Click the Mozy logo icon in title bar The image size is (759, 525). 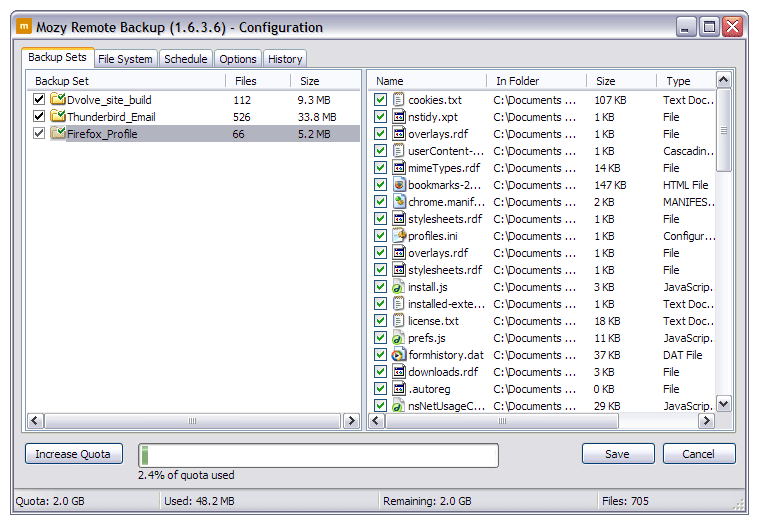pyautogui.click(x=24, y=26)
